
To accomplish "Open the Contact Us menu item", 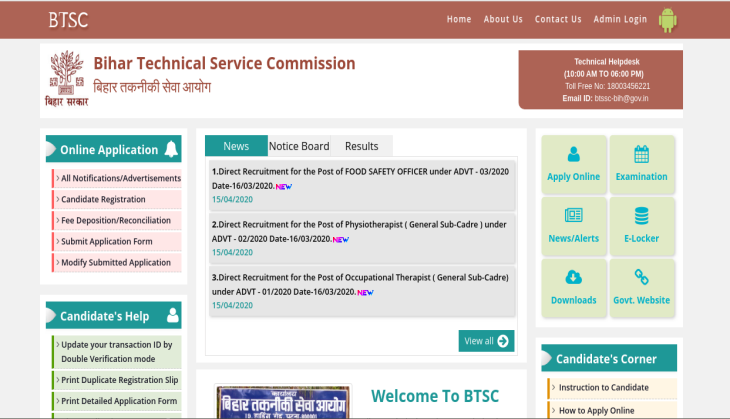I will click(x=558, y=19).
